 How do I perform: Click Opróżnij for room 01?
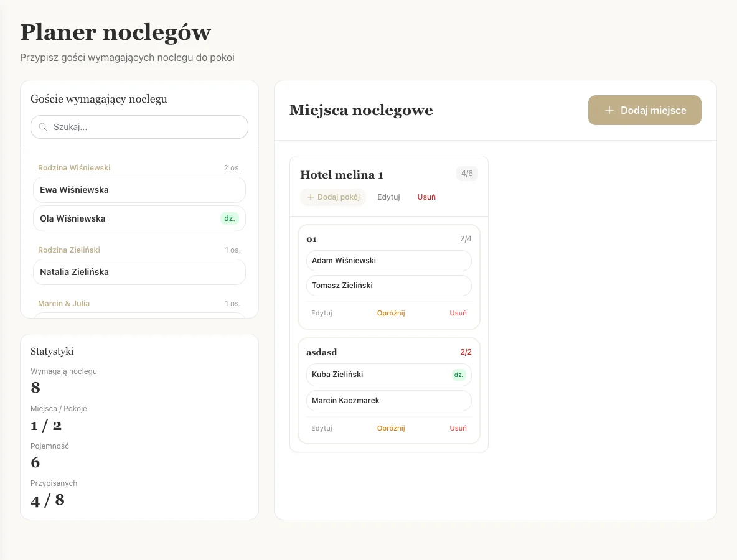click(x=391, y=313)
